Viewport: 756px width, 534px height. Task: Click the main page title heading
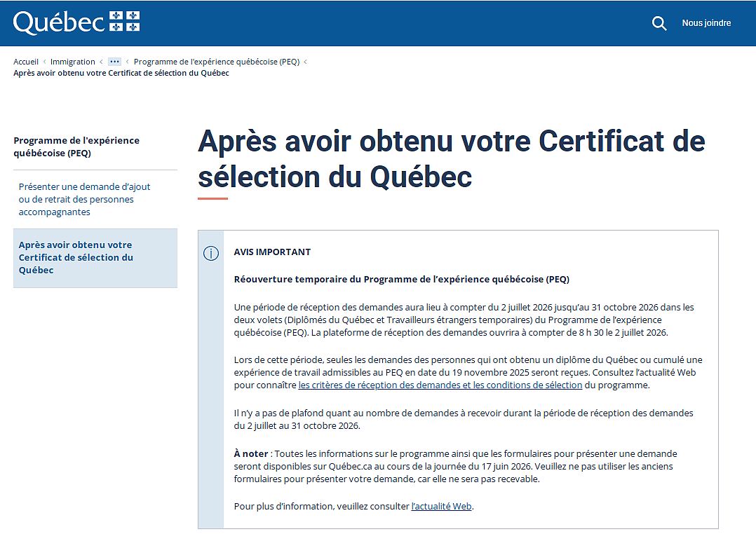[x=452, y=158]
